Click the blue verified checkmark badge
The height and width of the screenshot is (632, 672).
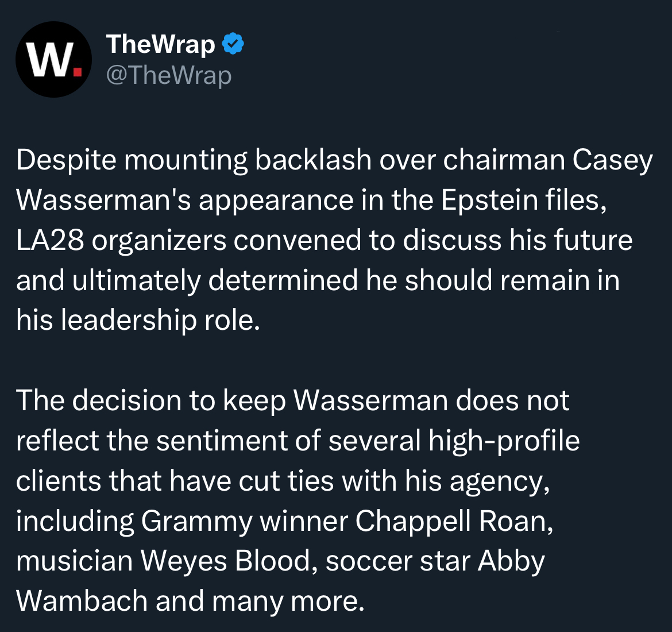(x=233, y=44)
